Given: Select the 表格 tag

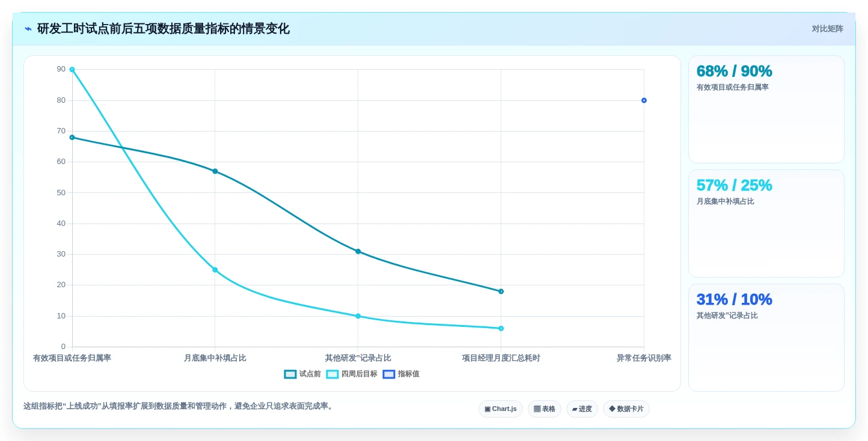Looking at the screenshot, I should tap(545, 409).
